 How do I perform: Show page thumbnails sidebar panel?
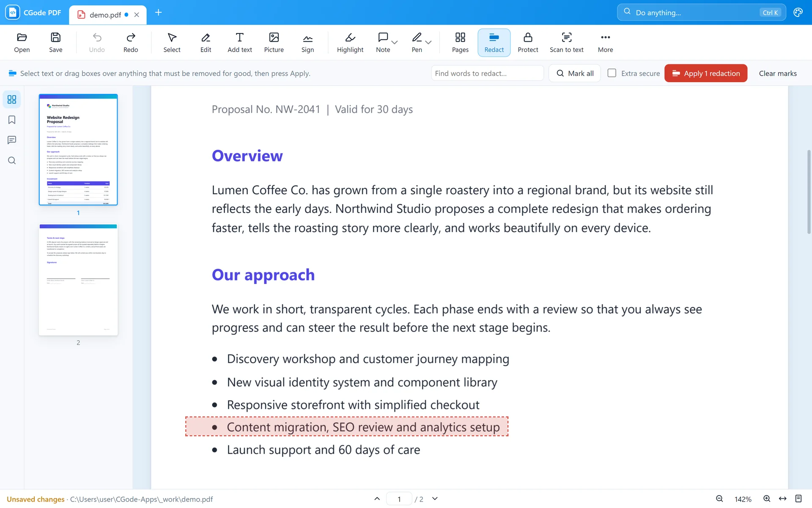click(x=12, y=99)
